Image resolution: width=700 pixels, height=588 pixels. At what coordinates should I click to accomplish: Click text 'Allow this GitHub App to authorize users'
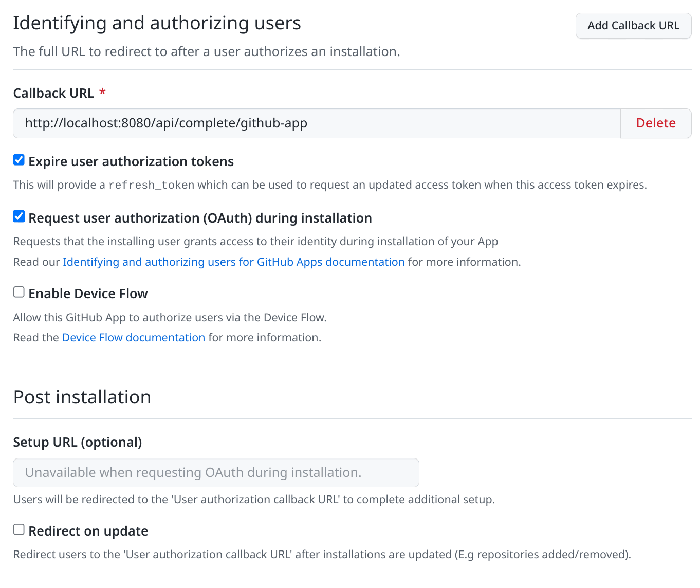click(118, 318)
